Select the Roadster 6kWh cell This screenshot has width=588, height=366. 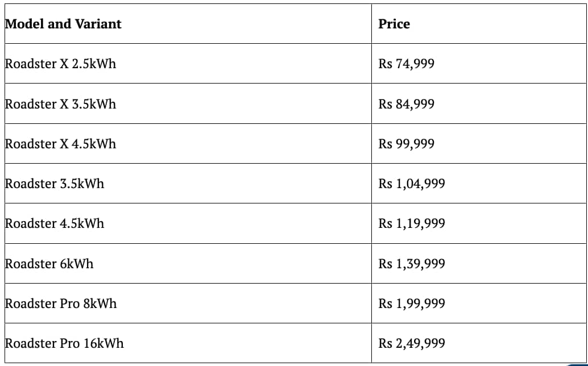pos(188,263)
